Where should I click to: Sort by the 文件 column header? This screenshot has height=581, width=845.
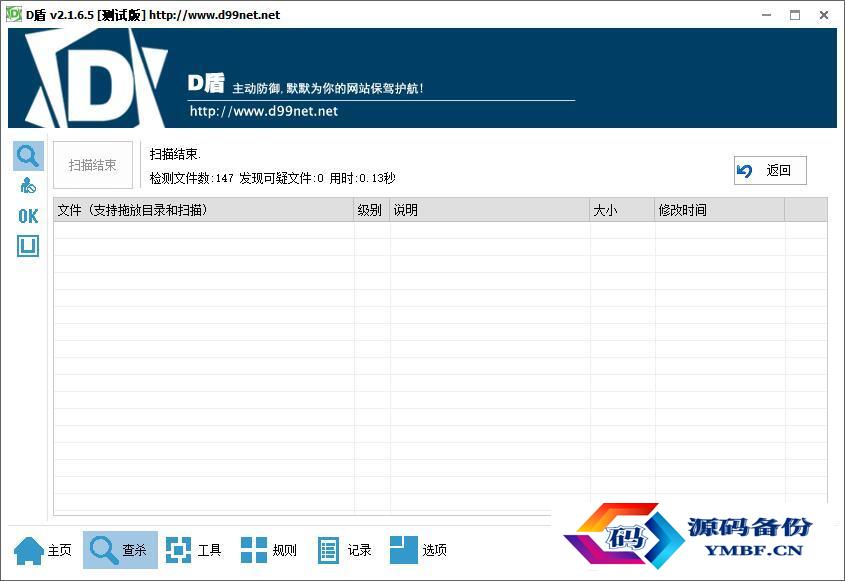[x=204, y=210]
